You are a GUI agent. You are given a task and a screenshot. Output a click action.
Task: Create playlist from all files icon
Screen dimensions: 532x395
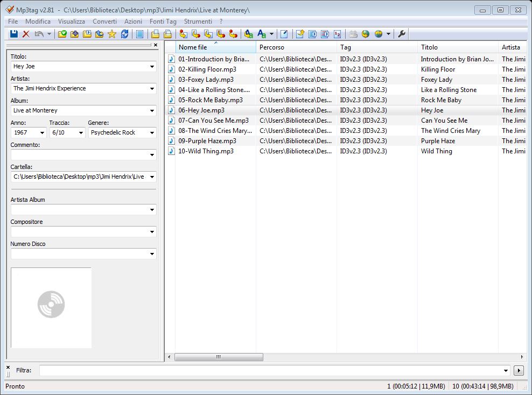tap(155, 34)
